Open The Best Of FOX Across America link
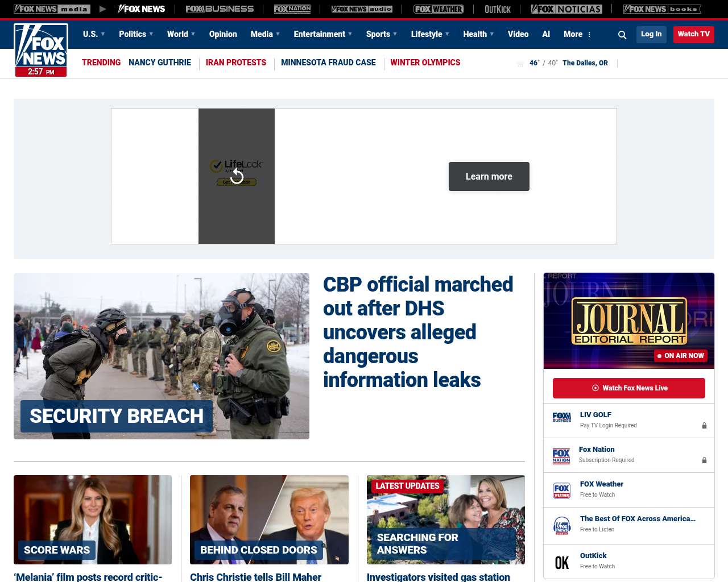 638,519
